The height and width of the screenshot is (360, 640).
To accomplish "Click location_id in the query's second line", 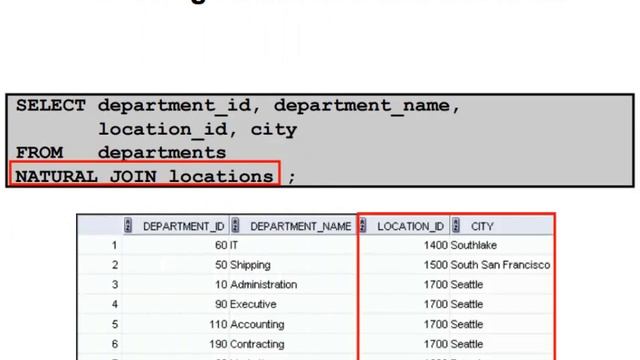I will point(162,131).
